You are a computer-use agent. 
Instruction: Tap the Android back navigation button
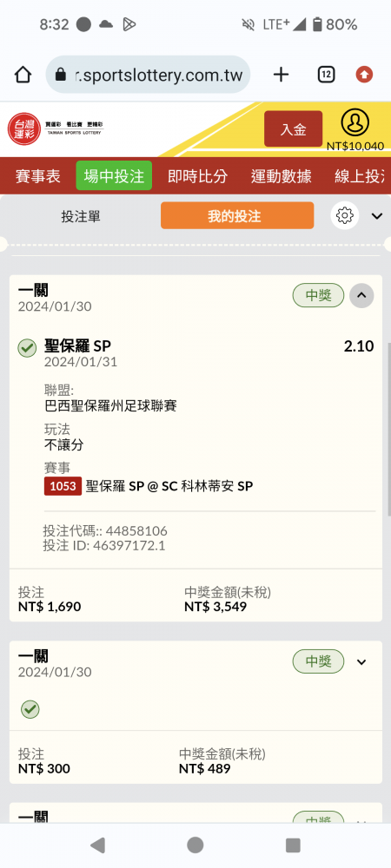point(97,845)
